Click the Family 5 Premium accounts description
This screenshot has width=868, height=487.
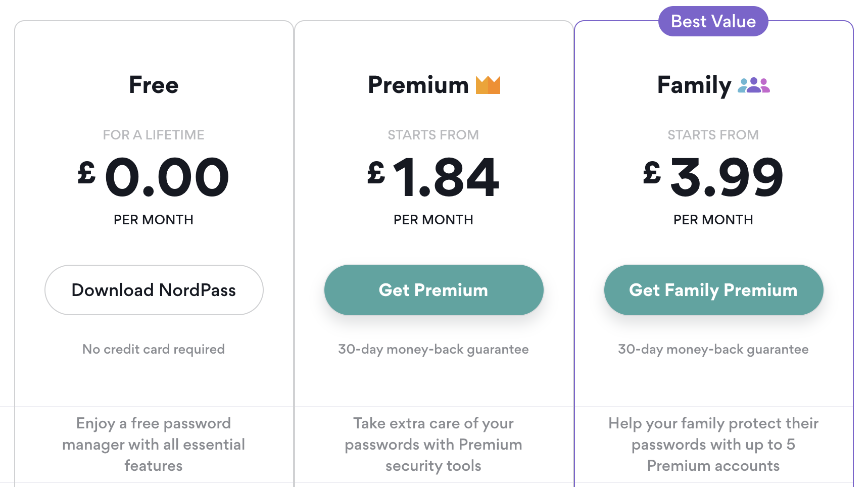pos(713,445)
